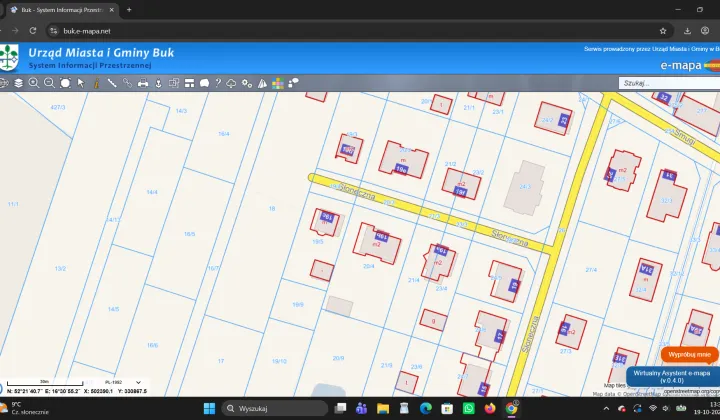The image size is (720, 420).
Task: Open the colorful grid tiles icon
Action: 278,83
